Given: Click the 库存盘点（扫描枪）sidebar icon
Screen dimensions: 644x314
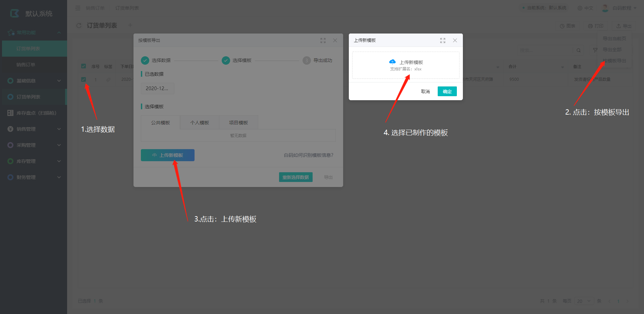Looking at the screenshot, I should click(10, 113).
